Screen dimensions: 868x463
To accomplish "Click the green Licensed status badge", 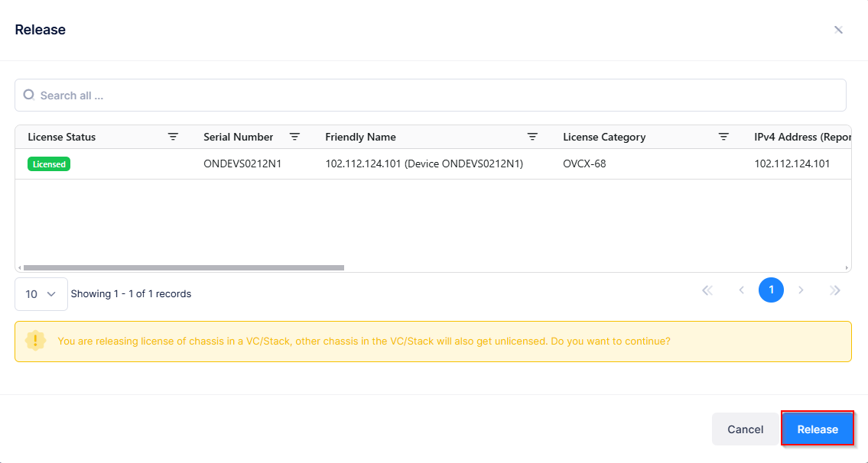I will coord(49,164).
